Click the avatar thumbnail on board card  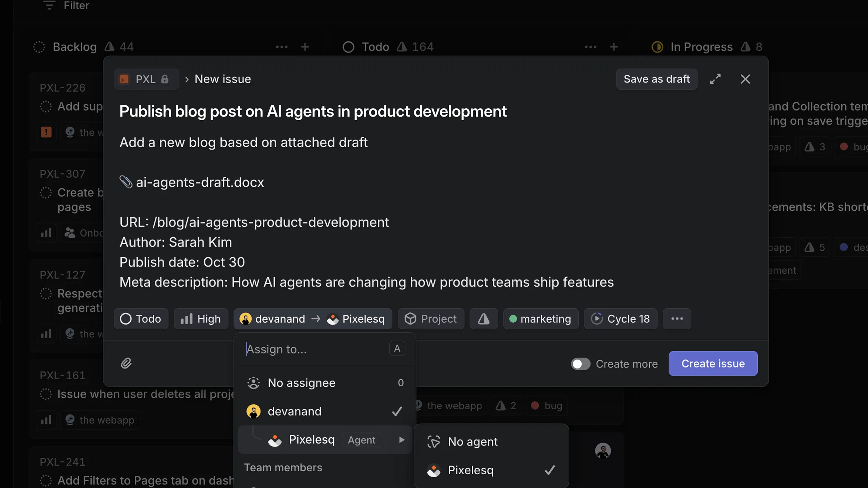(x=603, y=451)
